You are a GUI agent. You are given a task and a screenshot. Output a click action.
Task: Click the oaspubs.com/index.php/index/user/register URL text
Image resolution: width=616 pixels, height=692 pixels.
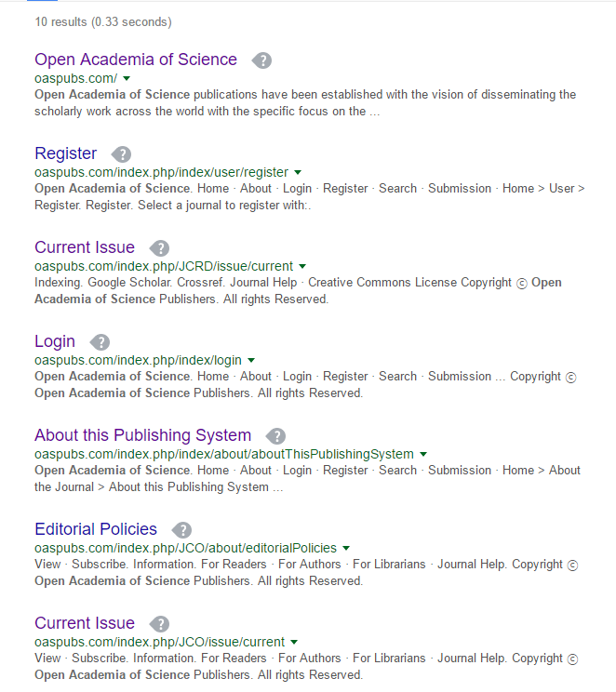[x=162, y=173]
